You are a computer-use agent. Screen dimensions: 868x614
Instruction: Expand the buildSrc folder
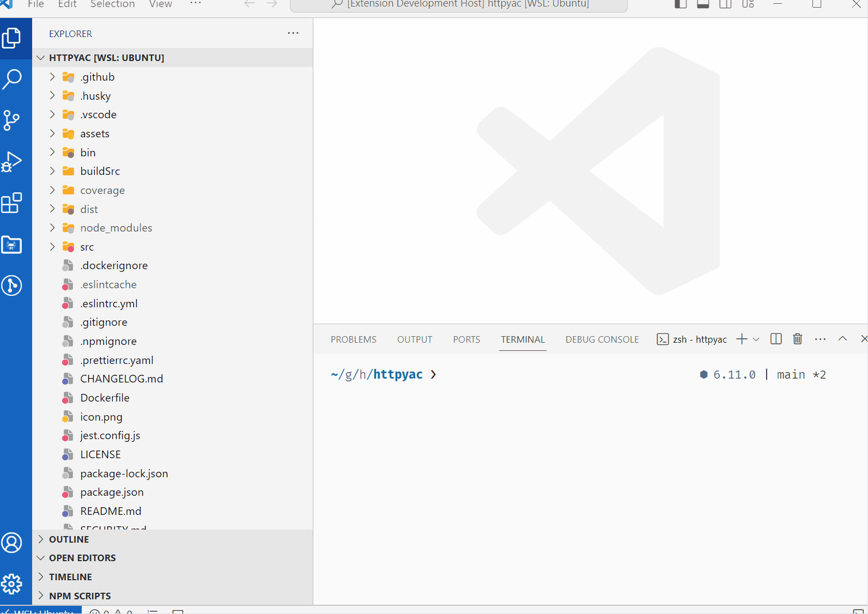coord(173,171)
